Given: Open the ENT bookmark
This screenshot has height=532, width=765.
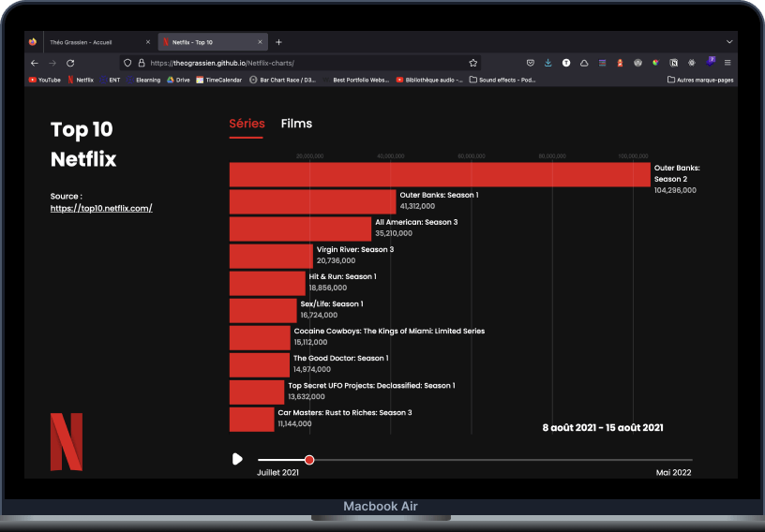Looking at the screenshot, I should [x=111, y=80].
